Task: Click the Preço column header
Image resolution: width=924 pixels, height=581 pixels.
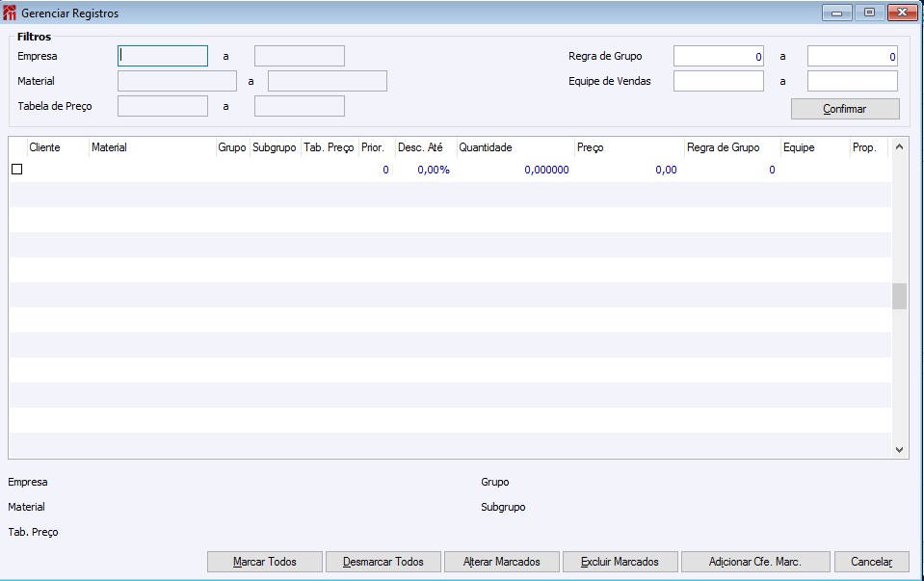Action: 629,147
